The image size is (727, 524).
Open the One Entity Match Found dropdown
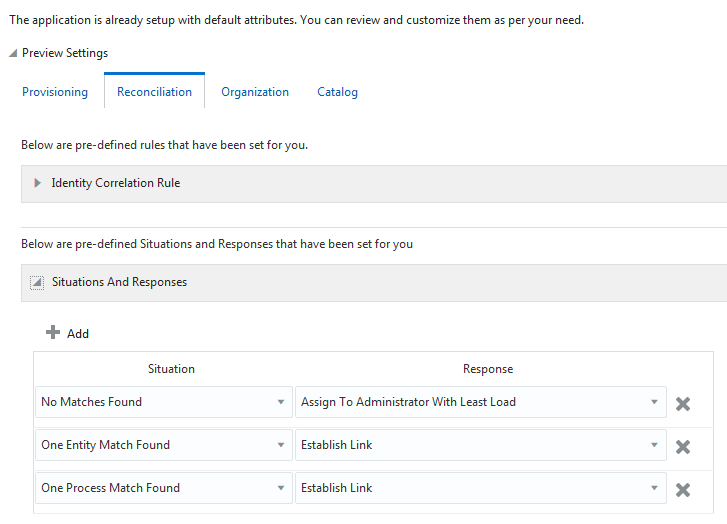pos(280,445)
